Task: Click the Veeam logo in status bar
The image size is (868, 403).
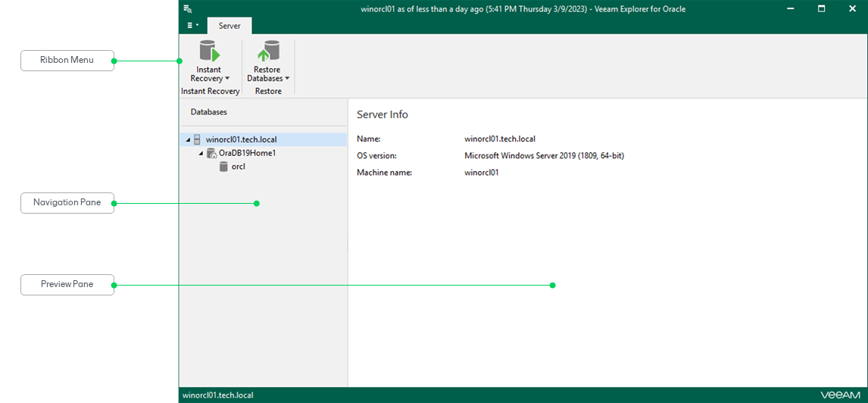Action: coord(840,395)
